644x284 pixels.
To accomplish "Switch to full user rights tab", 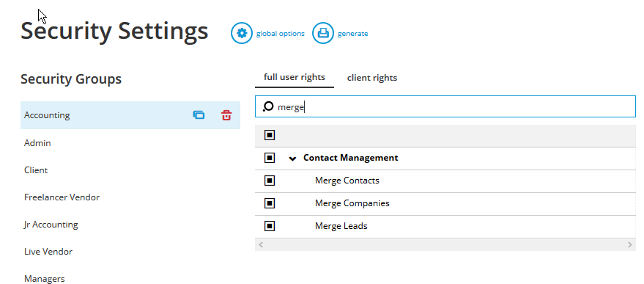I will pyautogui.click(x=294, y=77).
